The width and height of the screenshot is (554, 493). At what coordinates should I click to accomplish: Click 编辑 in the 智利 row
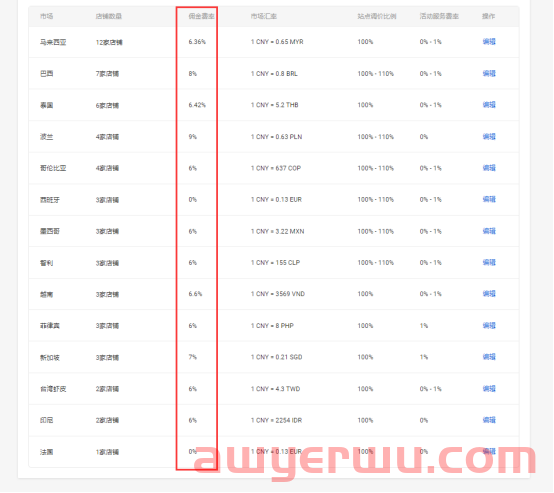tap(489, 263)
